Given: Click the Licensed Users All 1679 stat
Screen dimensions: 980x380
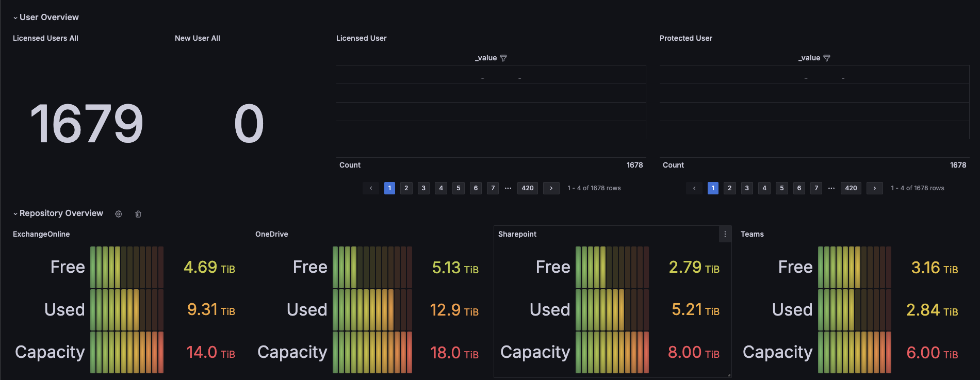Looking at the screenshot, I should (87, 124).
